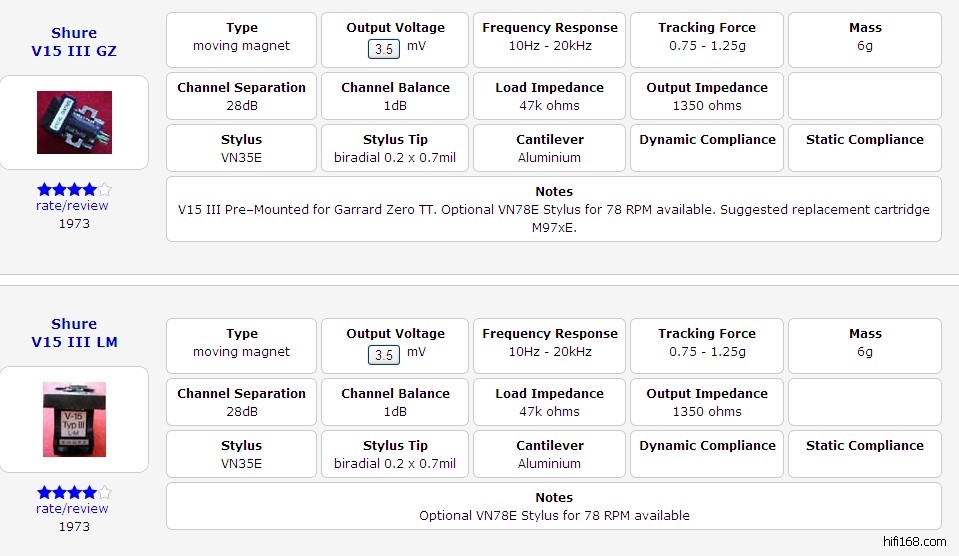Open the V15 III LM cartridge thumbnail
The width and height of the screenshot is (959, 556).
coord(74,419)
